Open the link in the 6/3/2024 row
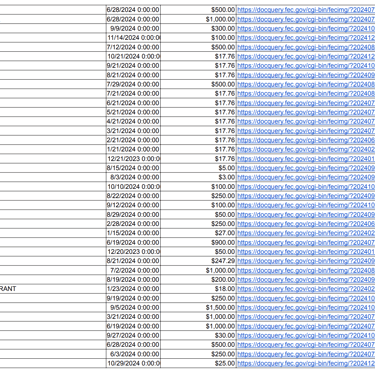Viewport: 375px width, 375px height. coord(306,354)
